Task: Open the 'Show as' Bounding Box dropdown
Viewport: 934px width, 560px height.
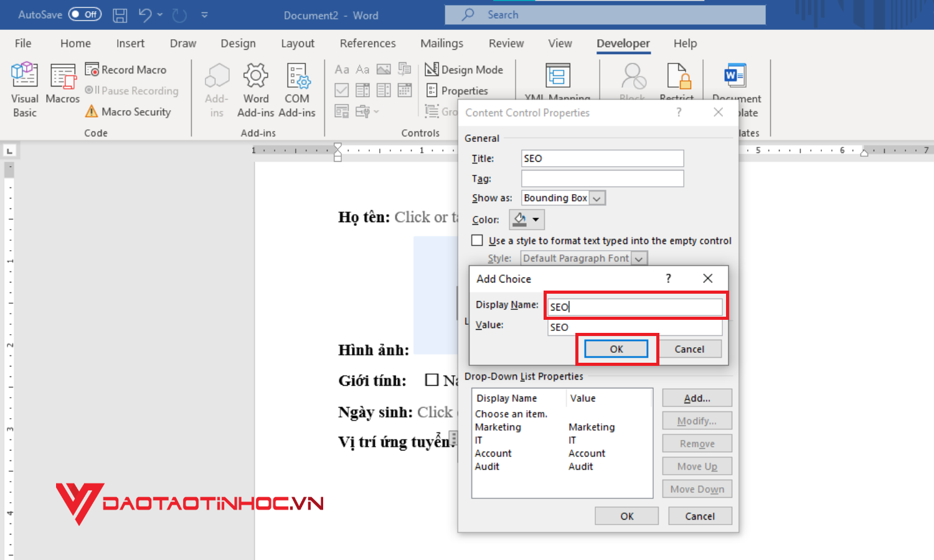Action: pyautogui.click(x=597, y=197)
